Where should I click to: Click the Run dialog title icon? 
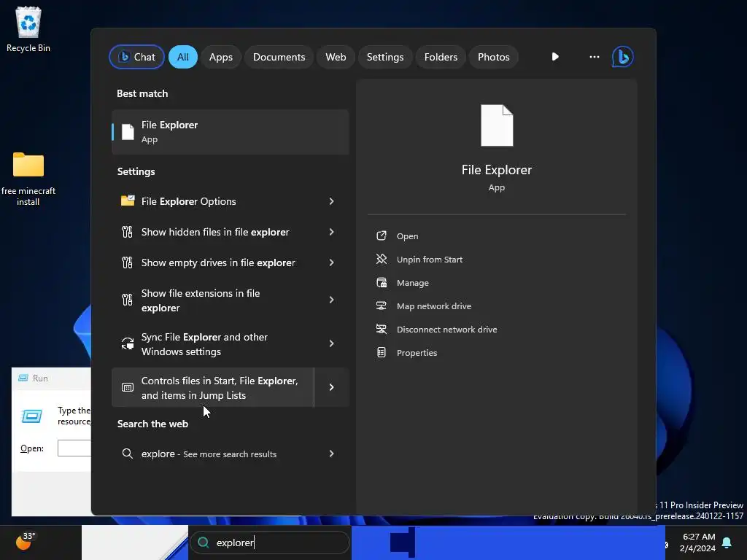tap(23, 378)
